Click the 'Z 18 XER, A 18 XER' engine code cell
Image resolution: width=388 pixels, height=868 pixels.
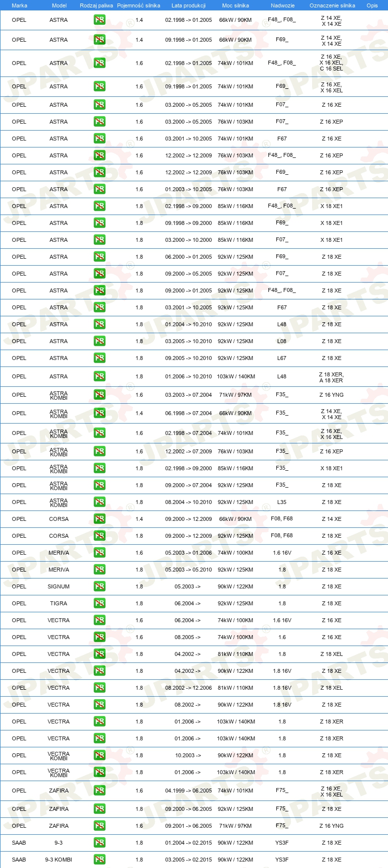(x=331, y=377)
